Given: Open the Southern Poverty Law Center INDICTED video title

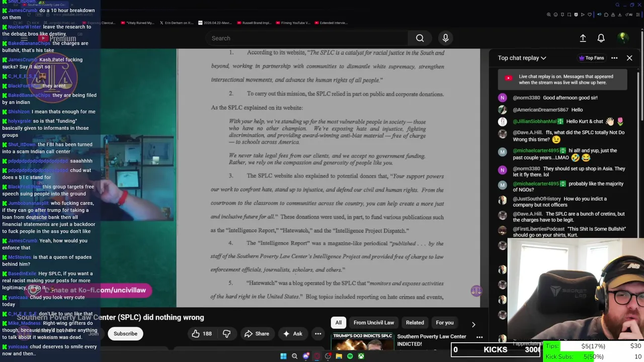Looking at the screenshot, I should tap(432, 340).
